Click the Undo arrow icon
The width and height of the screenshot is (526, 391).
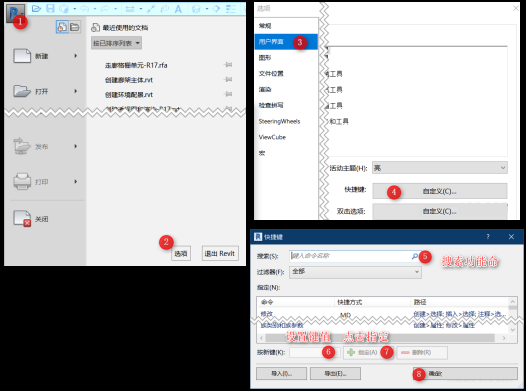click(x=85, y=9)
